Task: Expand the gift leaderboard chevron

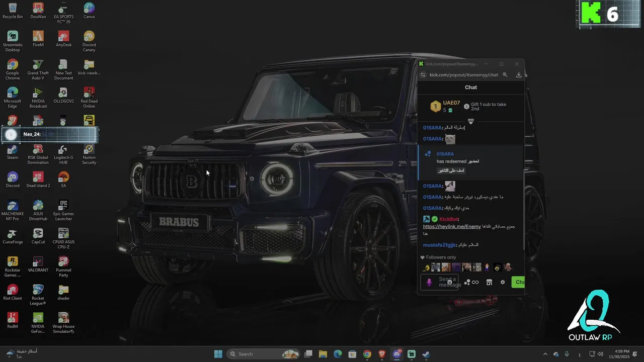Action: click(x=471, y=122)
